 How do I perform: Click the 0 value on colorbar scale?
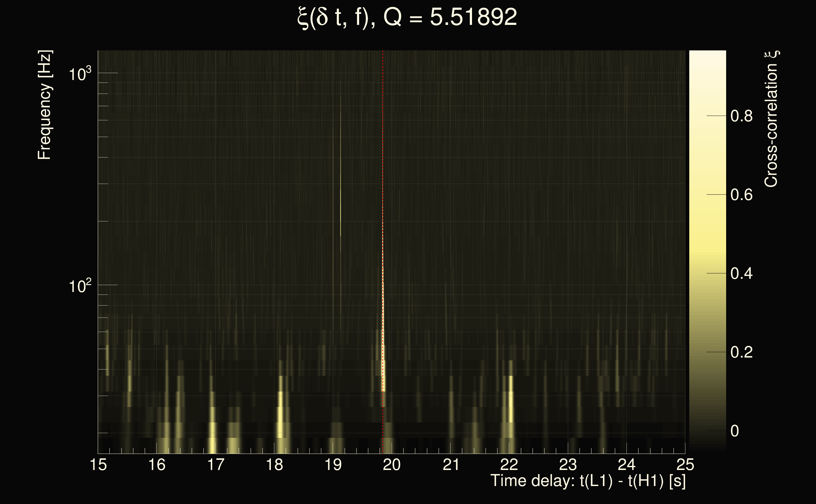(x=735, y=431)
